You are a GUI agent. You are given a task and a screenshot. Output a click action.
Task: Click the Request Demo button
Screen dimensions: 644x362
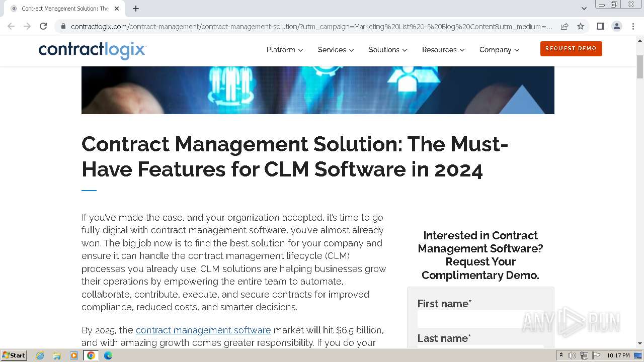pos(571,49)
